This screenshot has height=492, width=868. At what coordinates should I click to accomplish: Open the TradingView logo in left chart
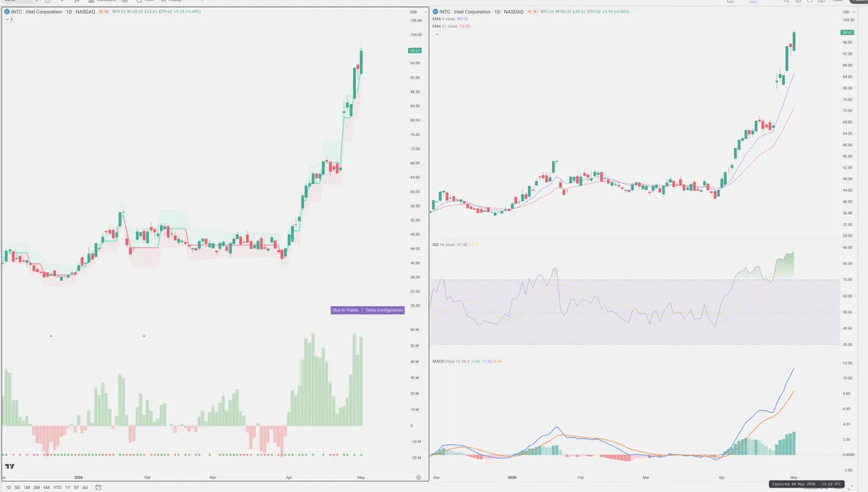[x=10, y=467]
